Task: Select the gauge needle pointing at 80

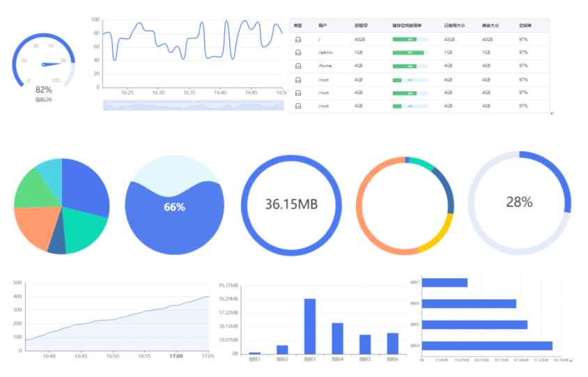Action: point(52,65)
